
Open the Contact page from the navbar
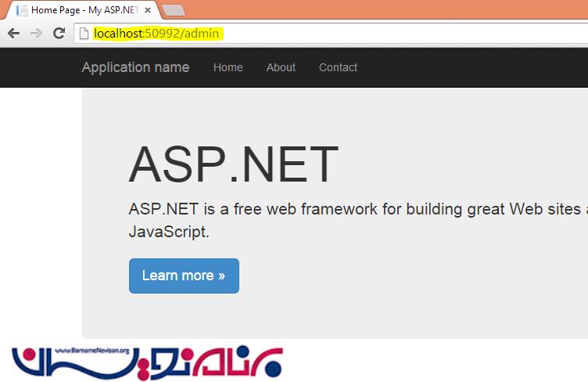pyautogui.click(x=338, y=67)
